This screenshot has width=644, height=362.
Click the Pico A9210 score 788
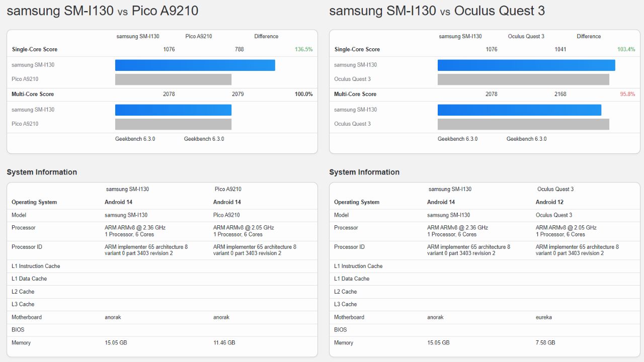coord(239,49)
